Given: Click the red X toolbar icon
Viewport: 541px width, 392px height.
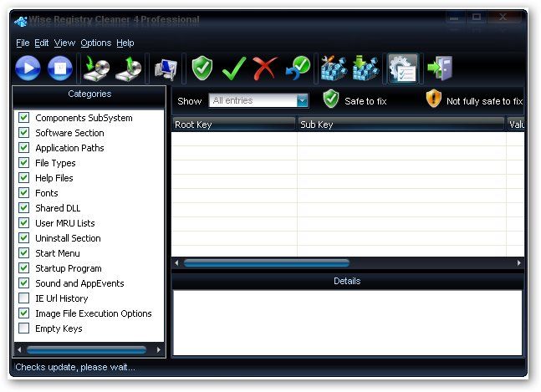Looking at the screenshot, I should (x=265, y=69).
